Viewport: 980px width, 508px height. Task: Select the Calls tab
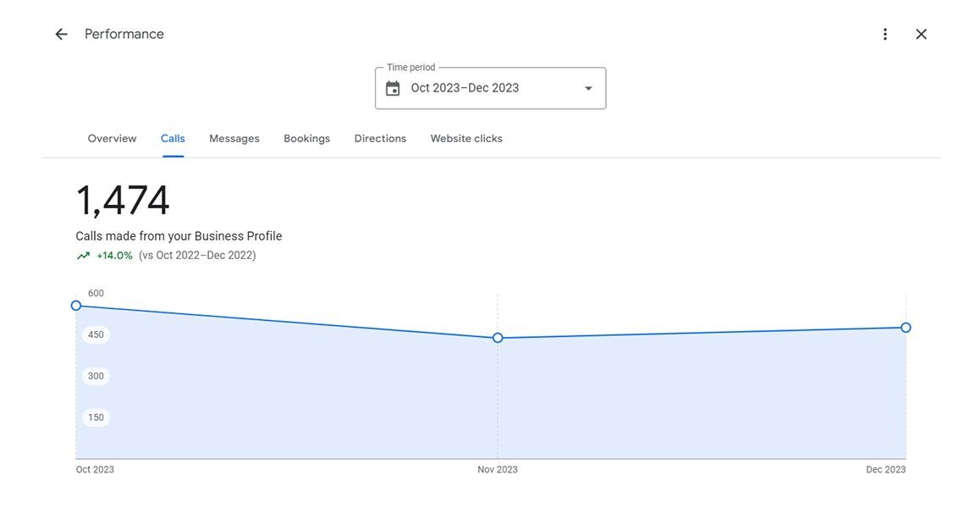pyautogui.click(x=173, y=139)
